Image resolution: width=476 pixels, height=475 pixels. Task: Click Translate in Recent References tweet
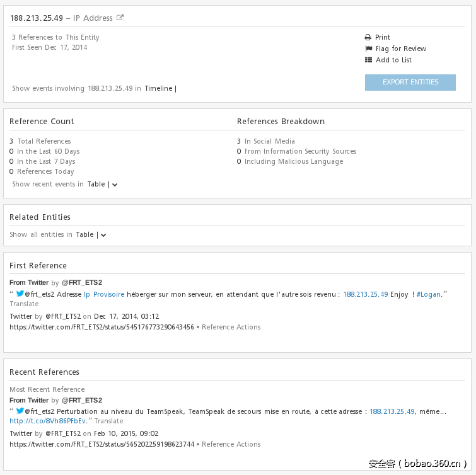[x=108, y=421]
